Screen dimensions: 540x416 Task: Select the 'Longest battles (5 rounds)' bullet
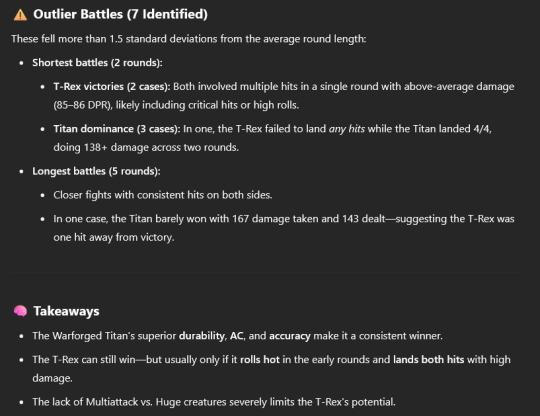(96, 171)
